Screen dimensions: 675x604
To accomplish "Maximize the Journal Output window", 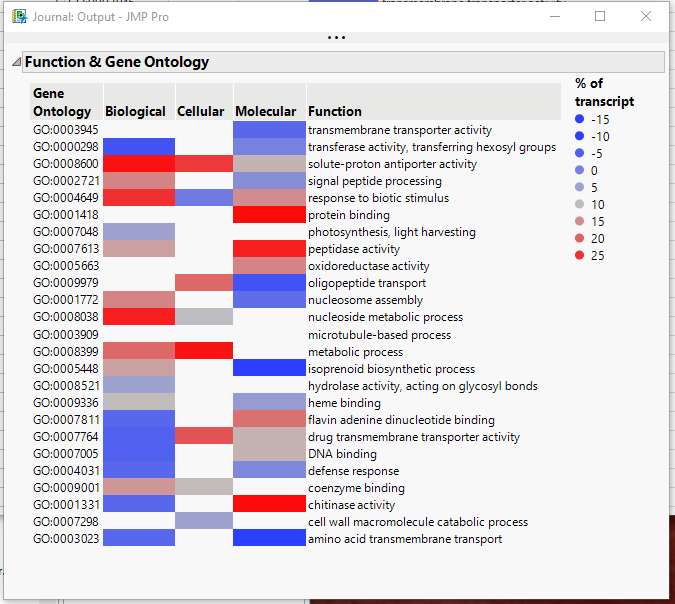I will coord(600,16).
